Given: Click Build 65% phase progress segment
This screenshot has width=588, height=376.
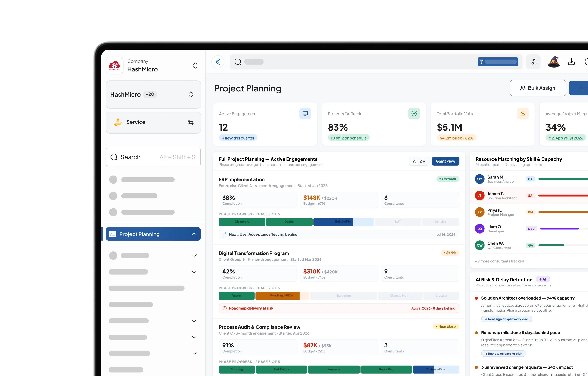Looking at the screenshot, I should click(x=344, y=222).
